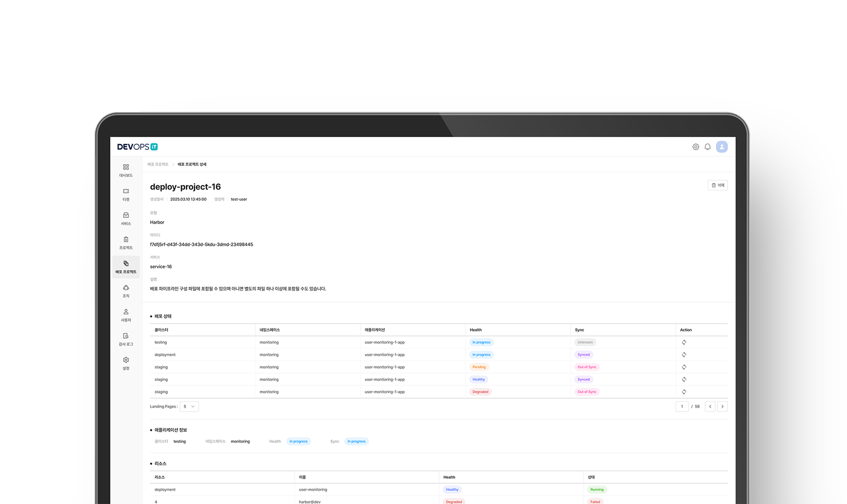Click the 삭제 delete button

point(717,185)
